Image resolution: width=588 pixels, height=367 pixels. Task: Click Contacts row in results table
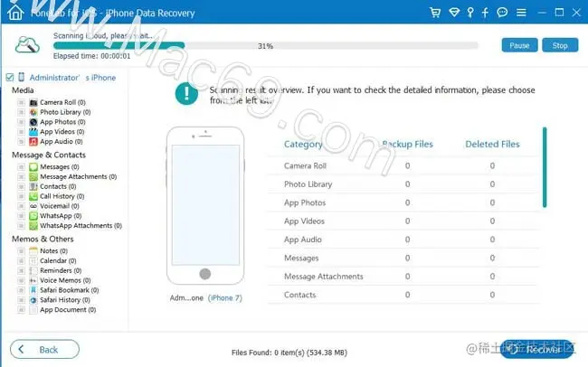click(403, 295)
